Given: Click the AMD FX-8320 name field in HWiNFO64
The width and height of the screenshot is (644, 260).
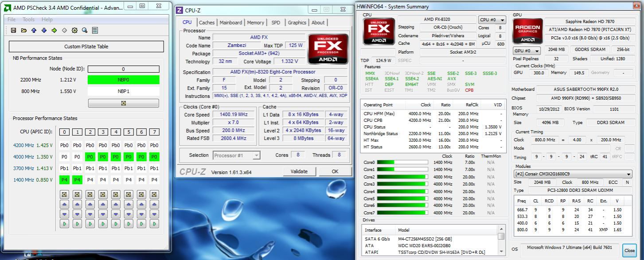Looking at the screenshot, I should 437,19.
